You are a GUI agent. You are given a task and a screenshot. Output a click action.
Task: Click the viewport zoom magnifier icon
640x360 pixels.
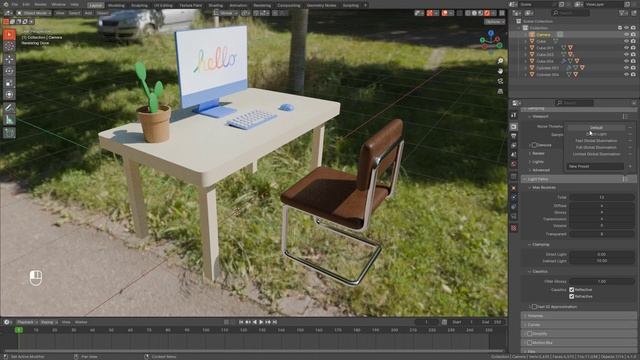coord(500,61)
